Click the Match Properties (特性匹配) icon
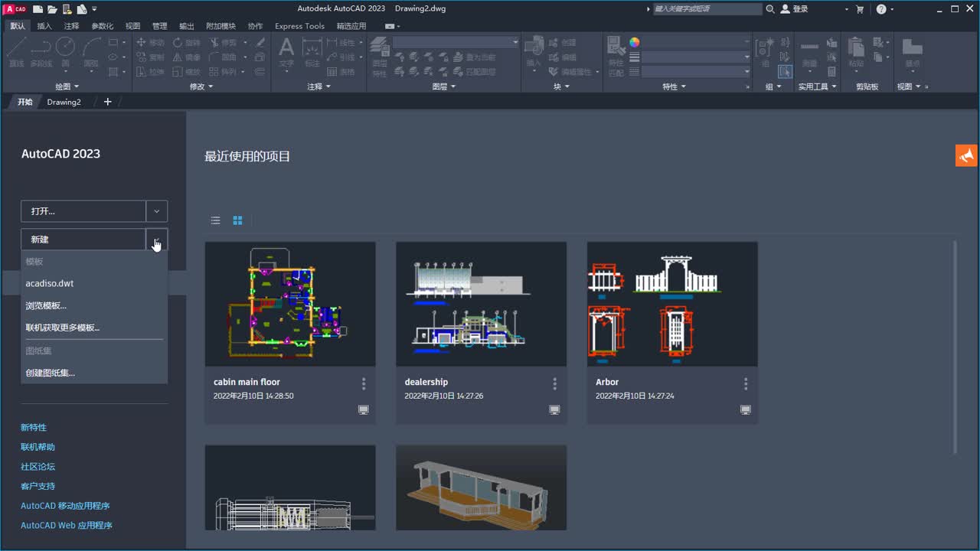980x551 pixels. tap(616, 55)
